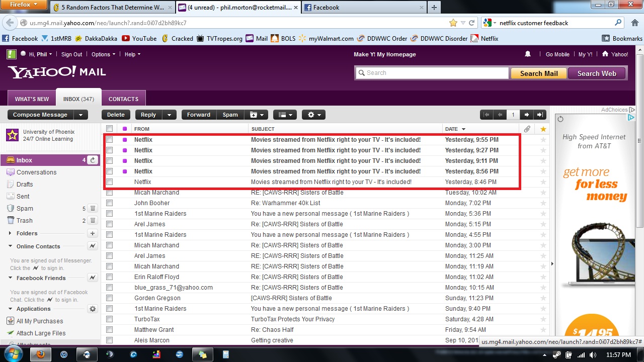This screenshot has height=362, width=644.
Task: Click Firefox home button
Action: 634,23
